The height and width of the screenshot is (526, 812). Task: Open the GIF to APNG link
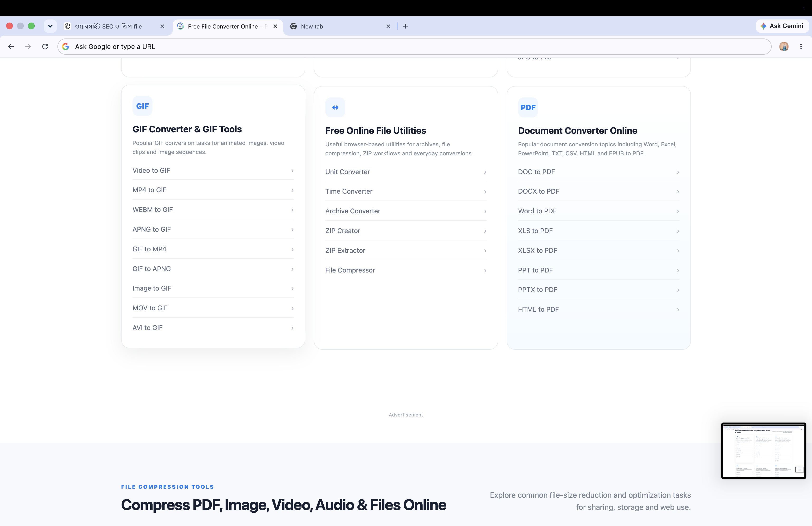(213, 269)
